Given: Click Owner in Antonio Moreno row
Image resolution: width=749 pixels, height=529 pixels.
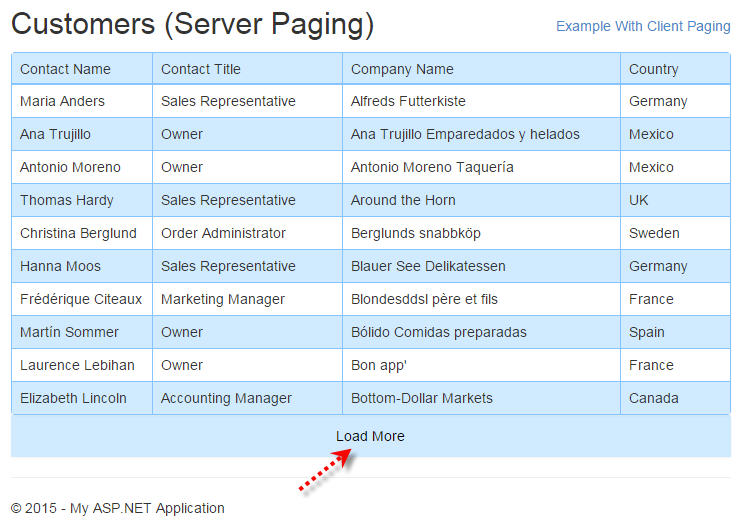Looking at the screenshot, I should tap(247, 167).
